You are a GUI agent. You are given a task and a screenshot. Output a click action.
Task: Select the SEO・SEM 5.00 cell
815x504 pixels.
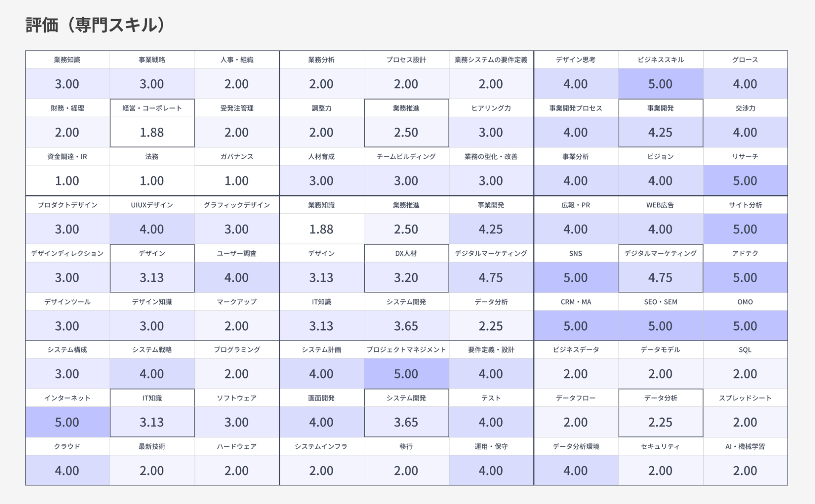(660, 326)
